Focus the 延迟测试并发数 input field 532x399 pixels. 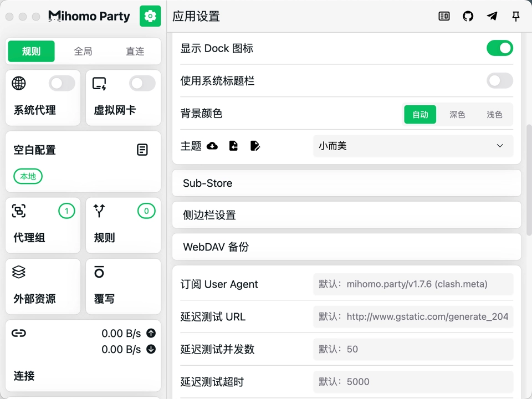(x=413, y=349)
